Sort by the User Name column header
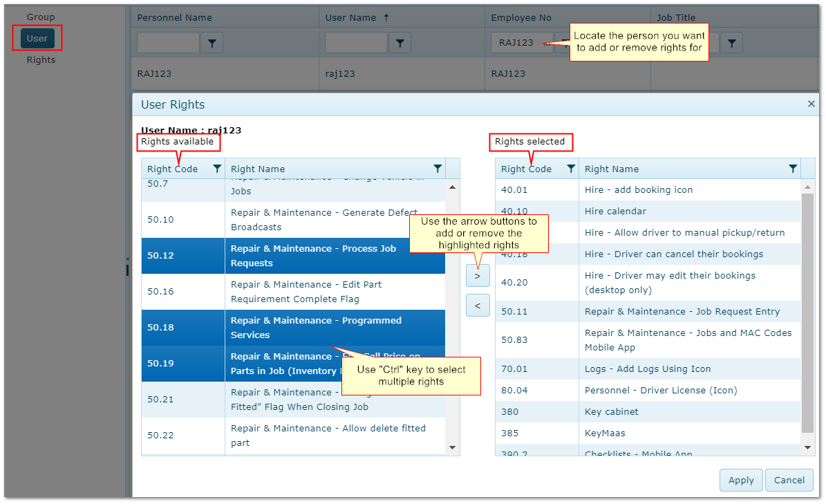The width and height of the screenshot is (826, 504). (351, 17)
